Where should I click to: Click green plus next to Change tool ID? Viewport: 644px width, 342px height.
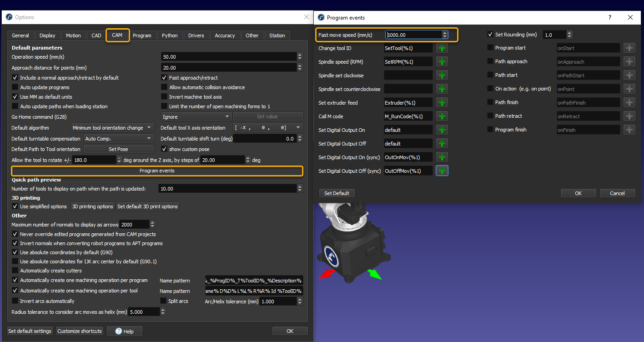click(x=442, y=48)
